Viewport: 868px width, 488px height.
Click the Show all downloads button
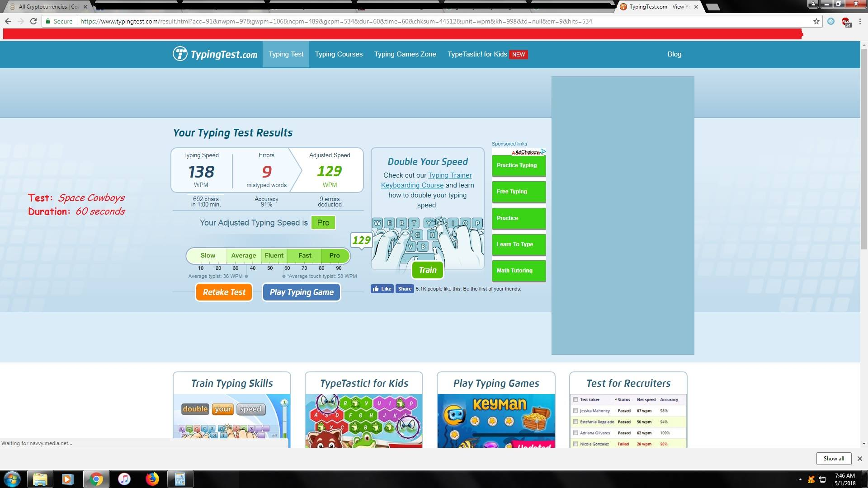coord(834,459)
